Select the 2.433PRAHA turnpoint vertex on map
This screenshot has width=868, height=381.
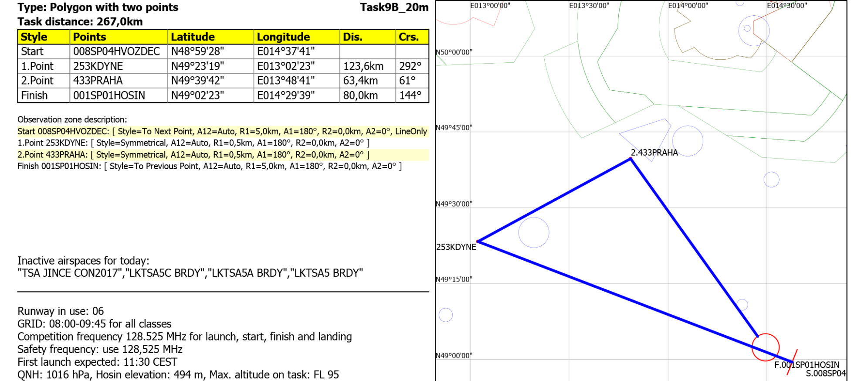pyautogui.click(x=631, y=159)
